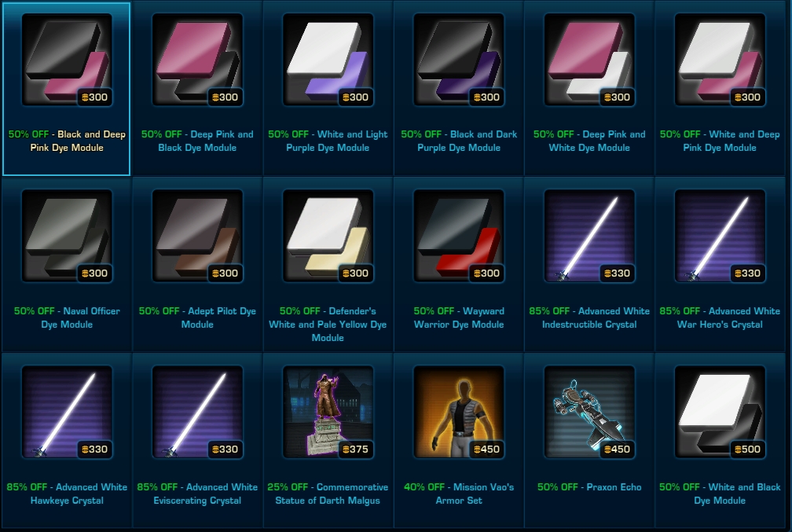This screenshot has width=792, height=532.
Task: Click the '40% OFF - Mission Vao's Armor Set' label
Action: (x=459, y=493)
